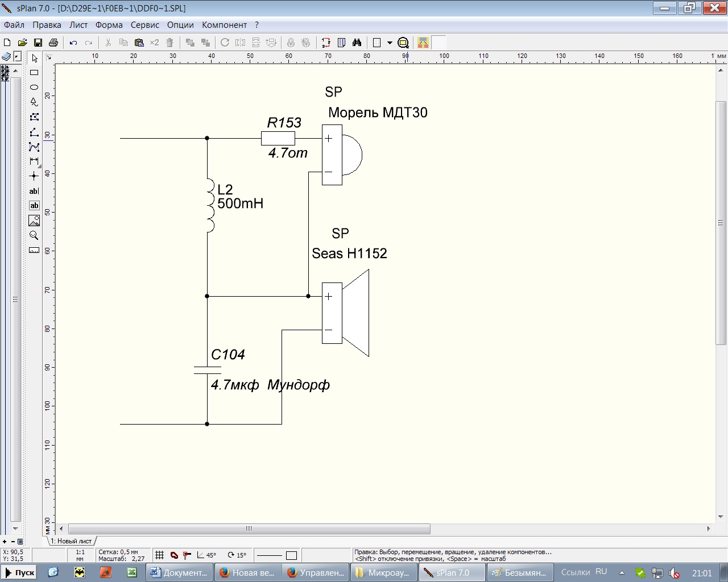Open the Excel quick launch icon

(x=132, y=572)
